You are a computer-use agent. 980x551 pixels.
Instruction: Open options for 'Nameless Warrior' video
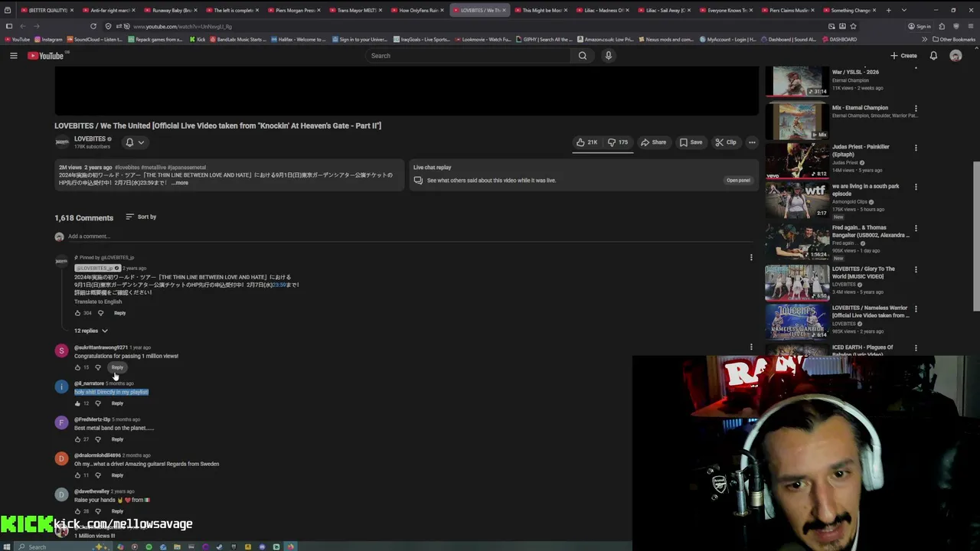tap(916, 308)
